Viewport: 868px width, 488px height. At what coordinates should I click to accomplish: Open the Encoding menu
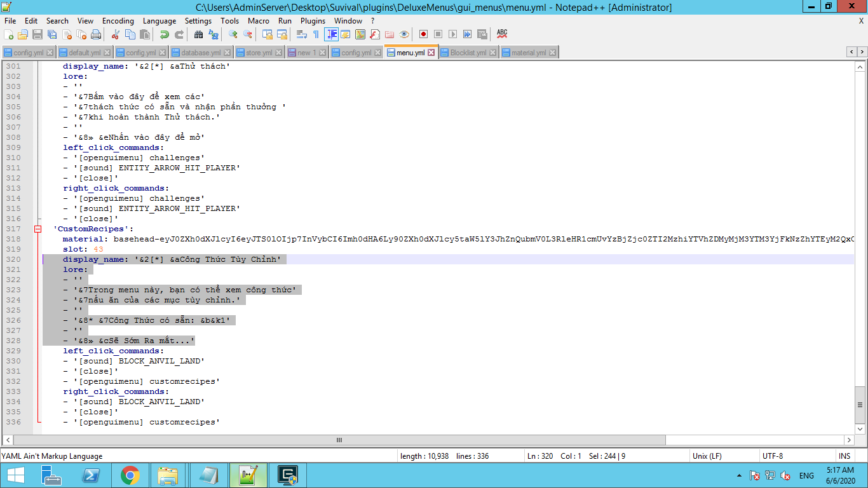[x=118, y=20]
